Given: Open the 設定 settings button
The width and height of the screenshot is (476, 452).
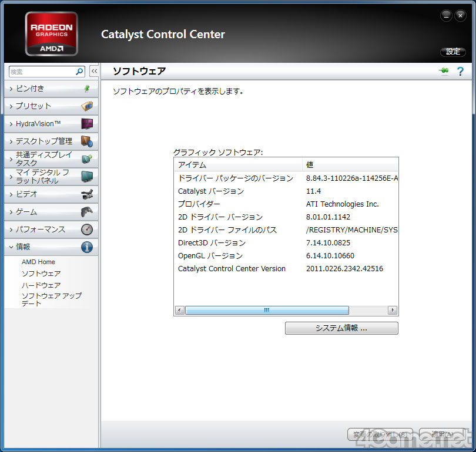Looking at the screenshot, I should coord(453,52).
